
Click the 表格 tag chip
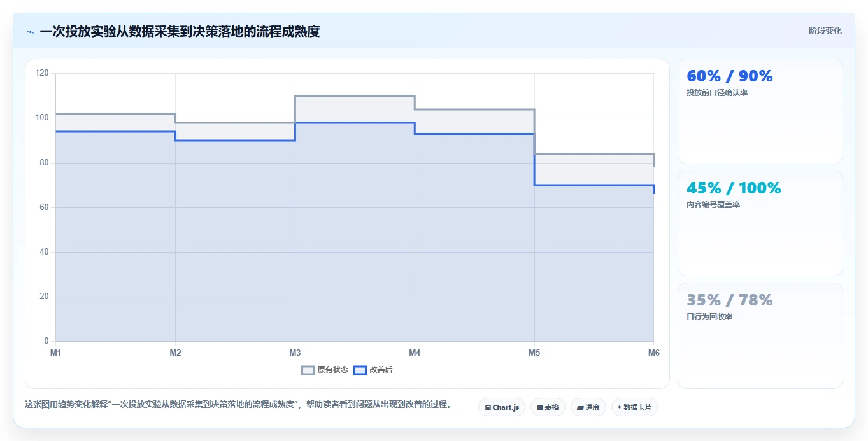548,407
